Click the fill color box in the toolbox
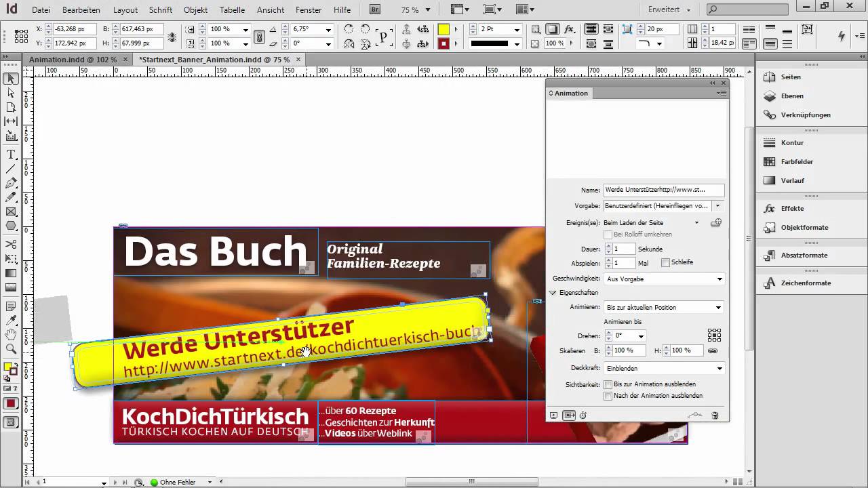The width and height of the screenshot is (868, 488). [x=8, y=367]
